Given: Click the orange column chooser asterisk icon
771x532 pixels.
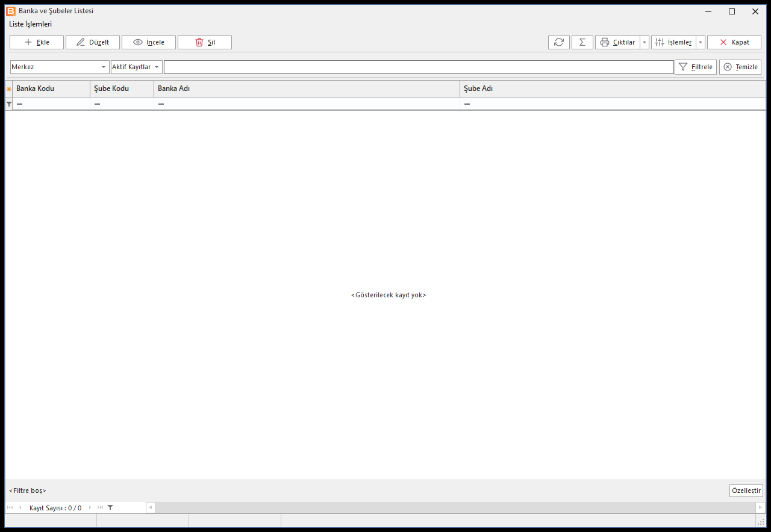Looking at the screenshot, I should point(9,89).
